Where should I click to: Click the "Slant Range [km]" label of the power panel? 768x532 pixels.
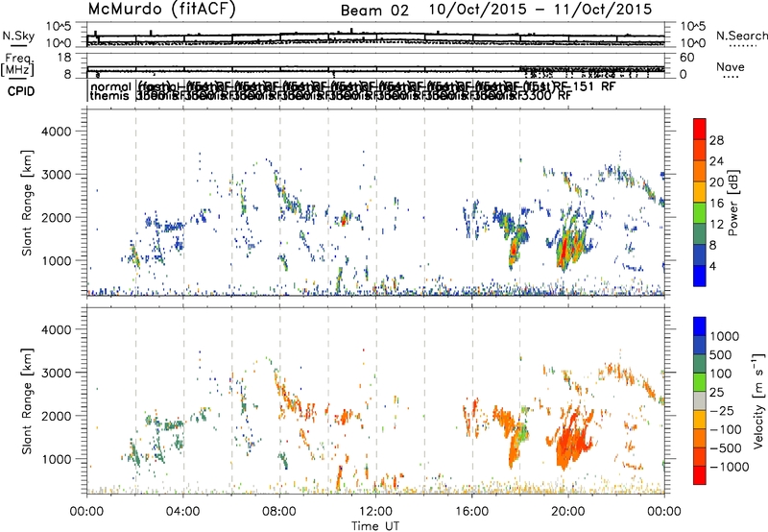(x=27, y=203)
